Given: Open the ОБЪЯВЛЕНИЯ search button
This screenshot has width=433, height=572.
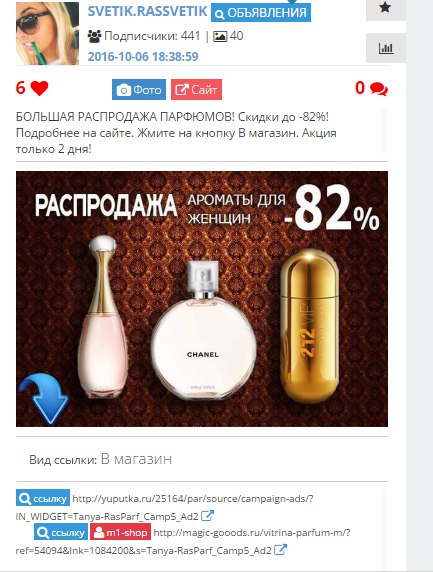Looking at the screenshot, I should pyautogui.click(x=261, y=13).
